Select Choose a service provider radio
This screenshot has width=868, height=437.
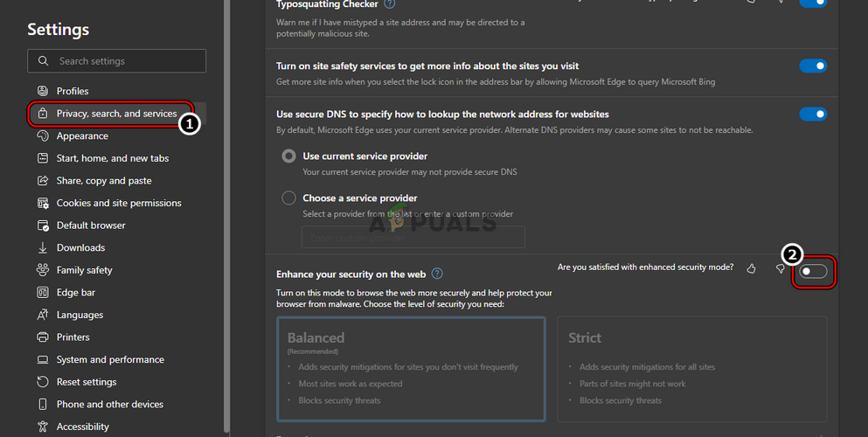(x=289, y=198)
